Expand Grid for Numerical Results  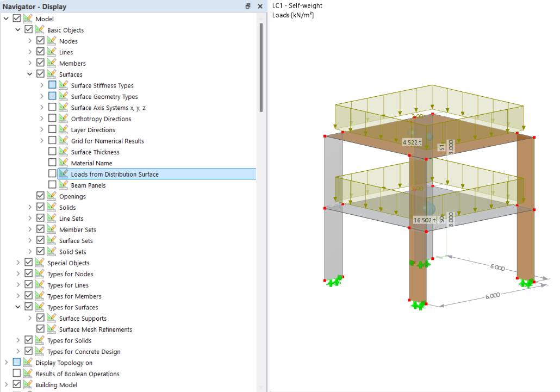click(41, 140)
